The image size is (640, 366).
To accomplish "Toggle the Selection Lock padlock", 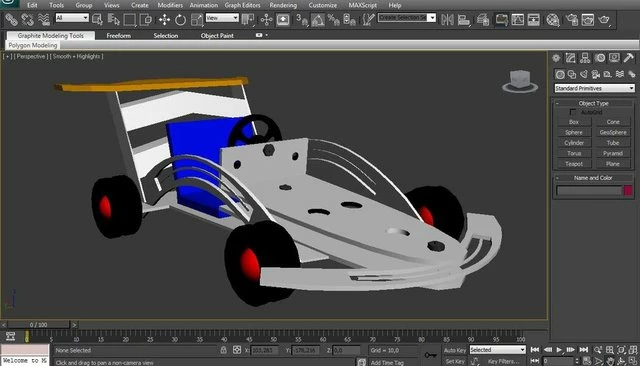I will pyautogui.click(x=223, y=350).
